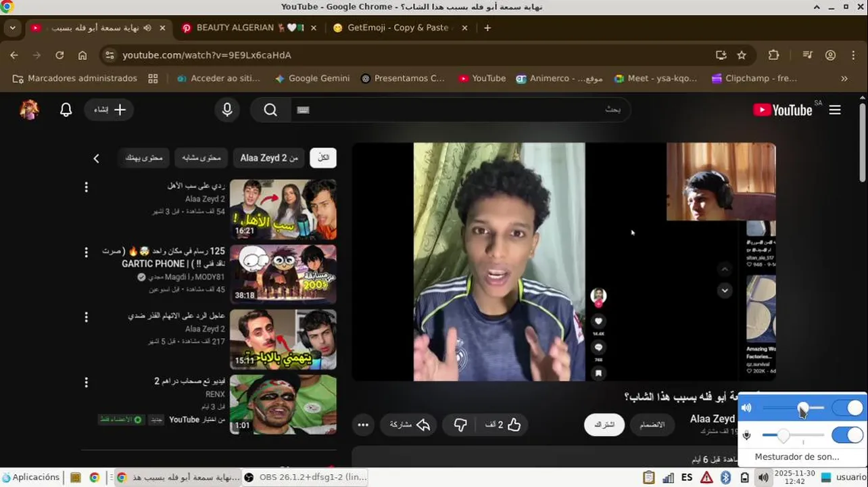Screen dimensions: 868x487
Task: Open the Bluetooth tray icon
Action: 725,478
